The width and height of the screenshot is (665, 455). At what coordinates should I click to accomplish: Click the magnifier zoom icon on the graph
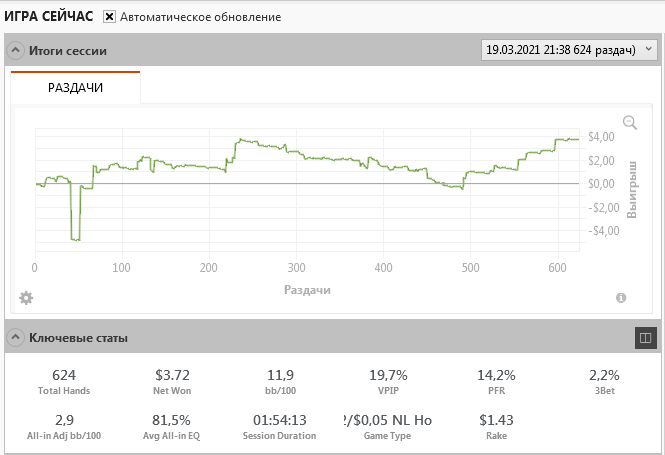pyautogui.click(x=630, y=122)
